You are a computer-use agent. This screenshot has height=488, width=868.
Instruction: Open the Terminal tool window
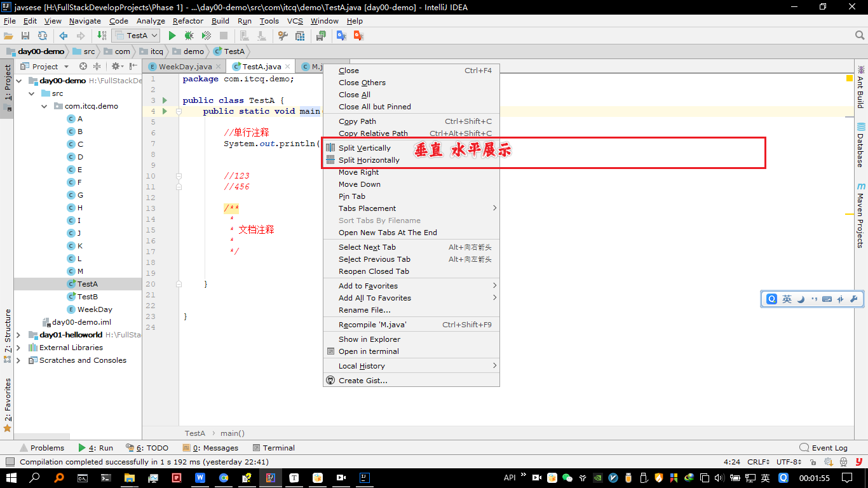pyautogui.click(x=274, y=448)
